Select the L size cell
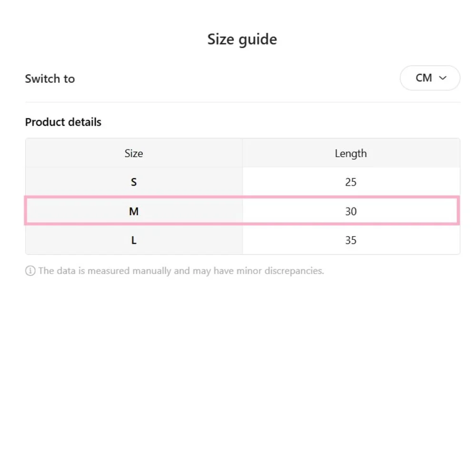The height and width of the screenshot is (476, 476). click(x=134, y=240)
